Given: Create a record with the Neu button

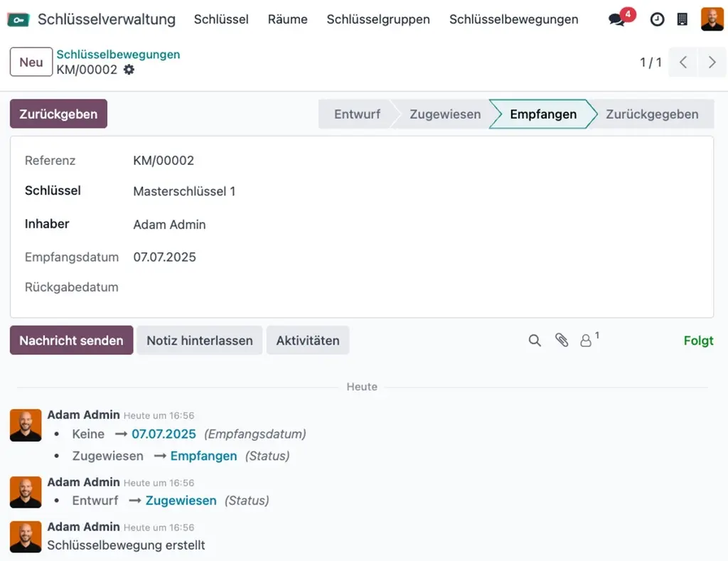Looking at the screenshot, I should pyautogui.click(x=31, y=62).
